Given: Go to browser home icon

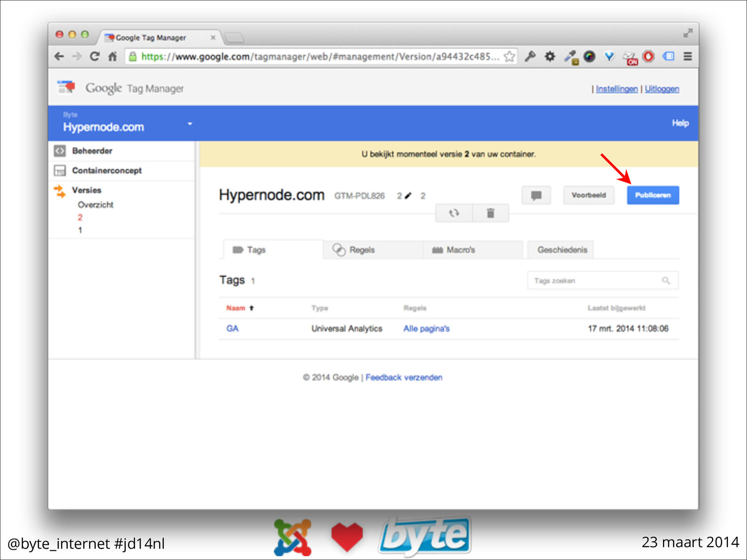Looking at the screenshot, I should (113, 56).
